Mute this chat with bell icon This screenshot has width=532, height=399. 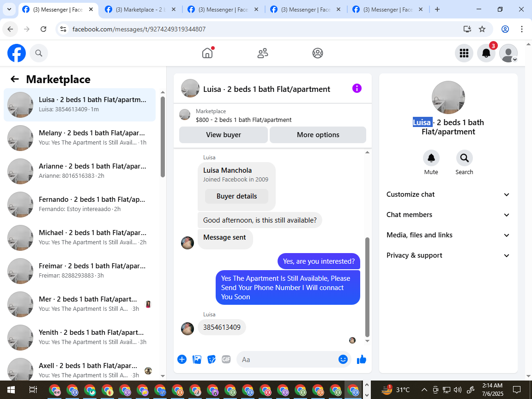pos(431,158)
